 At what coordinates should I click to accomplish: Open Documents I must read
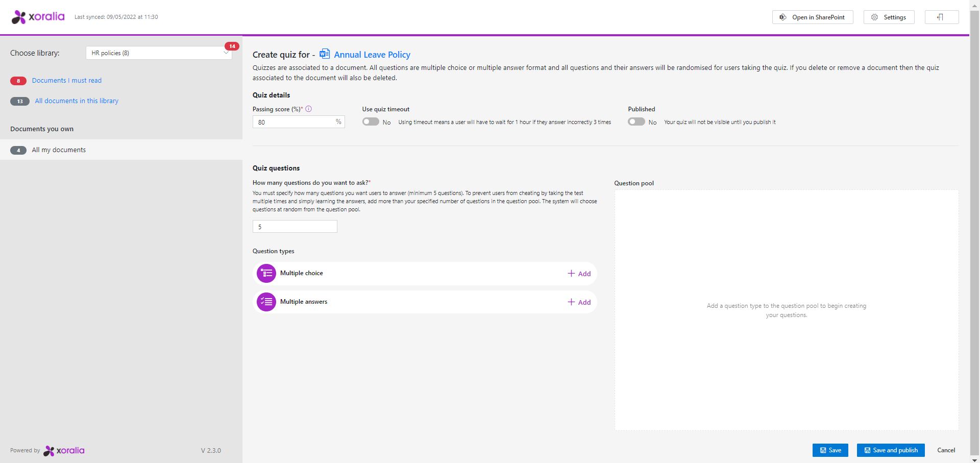click(x=67, y=81)
